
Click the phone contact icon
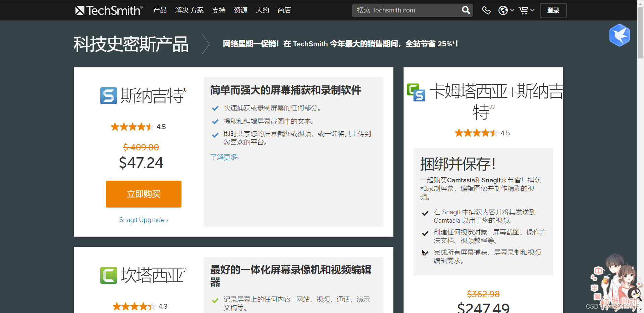pyautogui.click(x=486, y=10)
